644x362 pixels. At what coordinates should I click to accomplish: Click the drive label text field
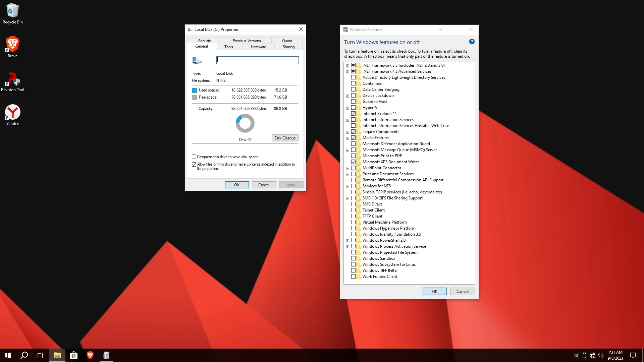[257, 60]
